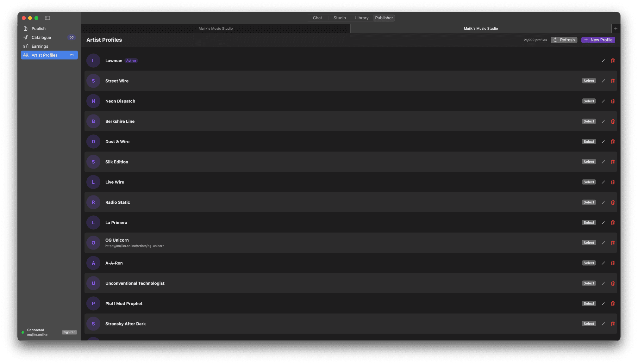
Task: Delete the Radio Static profile
Action: [613, 202]
